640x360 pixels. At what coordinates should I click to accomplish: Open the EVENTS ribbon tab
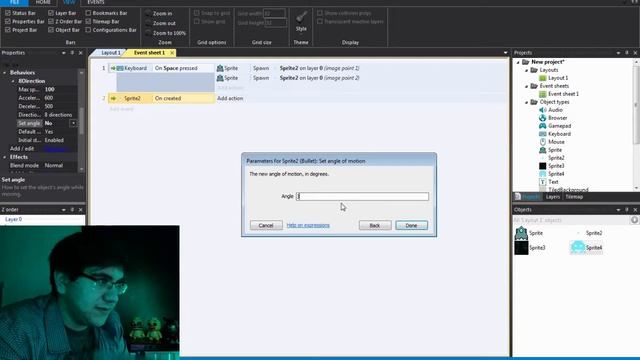coord(96,2)
